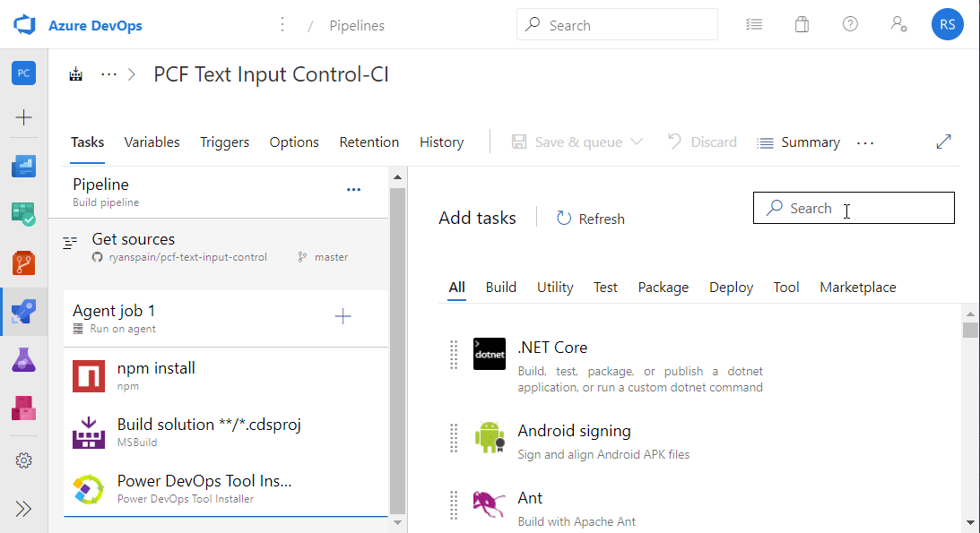This screenshot has height=533, width=980.
Task: Click the drag handle beside Android signing
Action: pyautogui.click(x=455, y=437)
